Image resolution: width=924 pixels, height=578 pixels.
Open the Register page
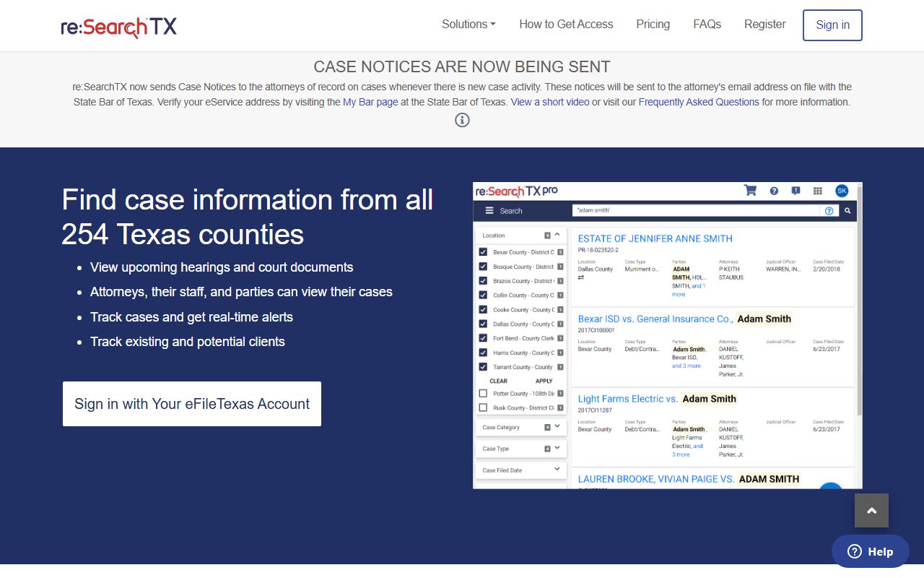click(764, 25)
